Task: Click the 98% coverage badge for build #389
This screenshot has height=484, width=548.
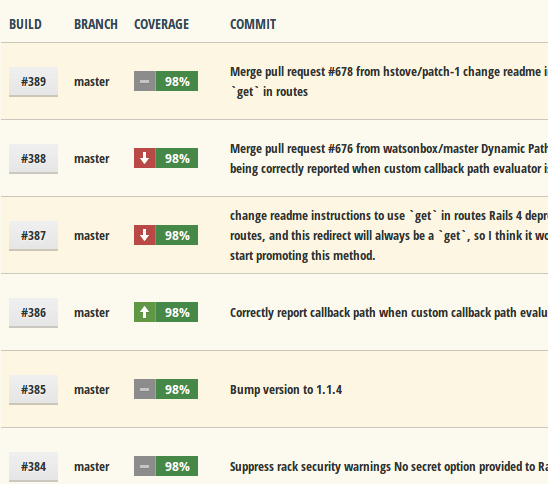Action: 177,81
